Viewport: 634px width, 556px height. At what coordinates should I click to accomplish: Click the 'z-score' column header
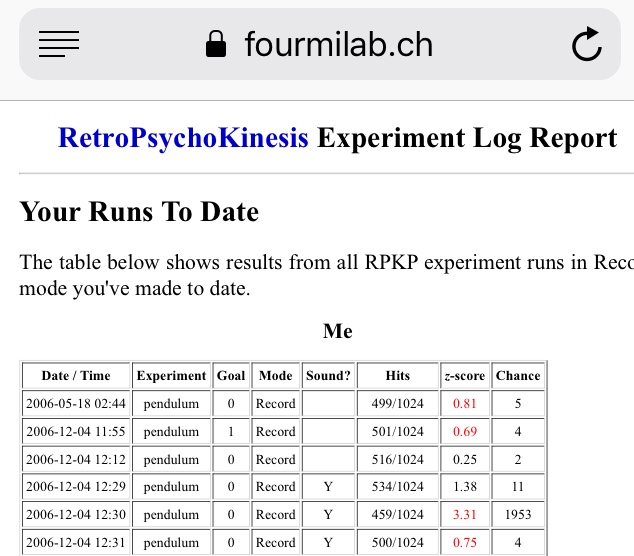click(x=465, y=376)
